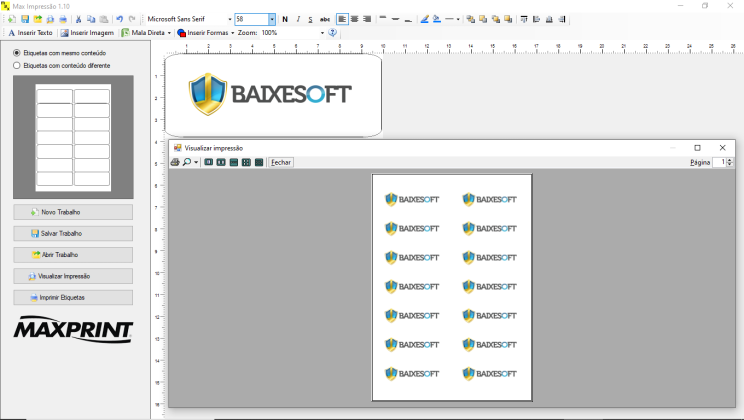The height and width of the screenshot is (420, 744).
Task: Maximize the Visualizar impressão window
Action: coord(697,148)
